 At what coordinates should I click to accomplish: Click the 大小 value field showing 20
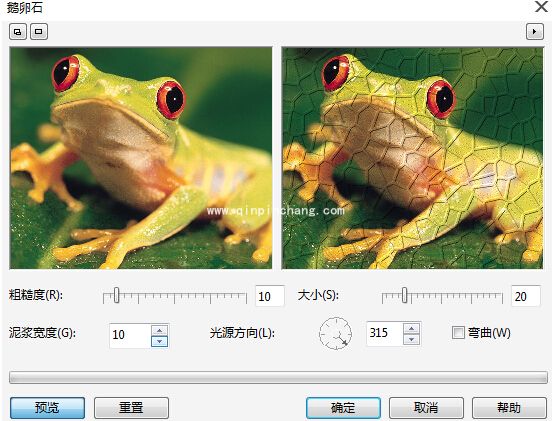[x=526, y=296]
